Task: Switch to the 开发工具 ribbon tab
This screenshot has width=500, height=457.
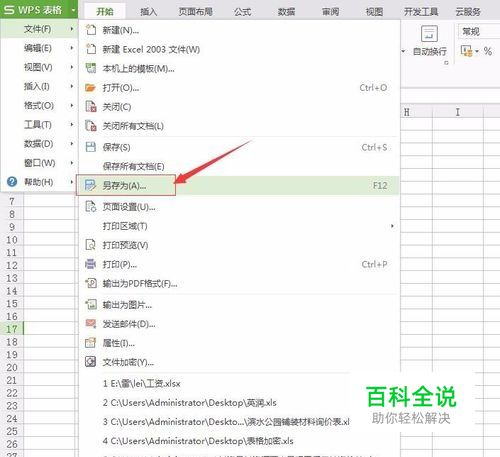Action: point(421,12)
